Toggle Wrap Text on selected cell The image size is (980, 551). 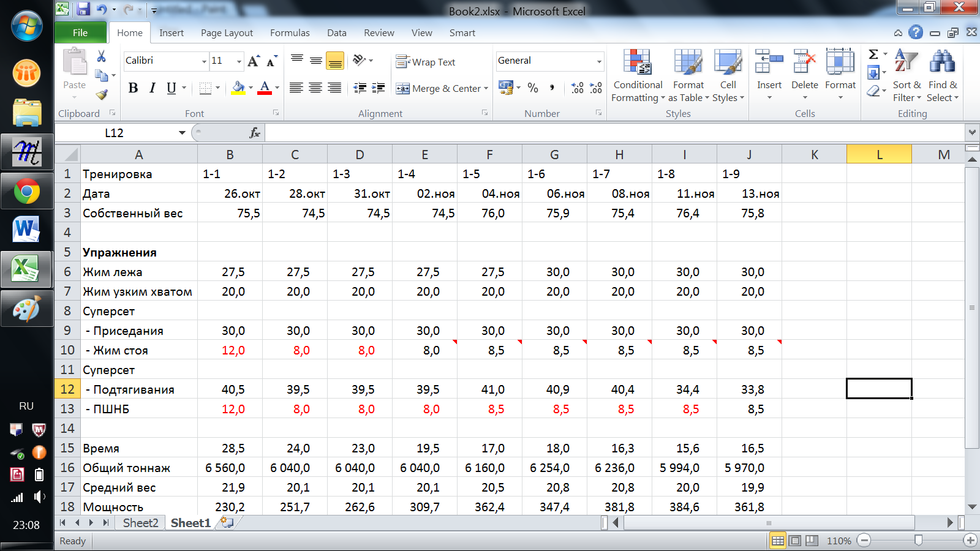coord(426,62)
